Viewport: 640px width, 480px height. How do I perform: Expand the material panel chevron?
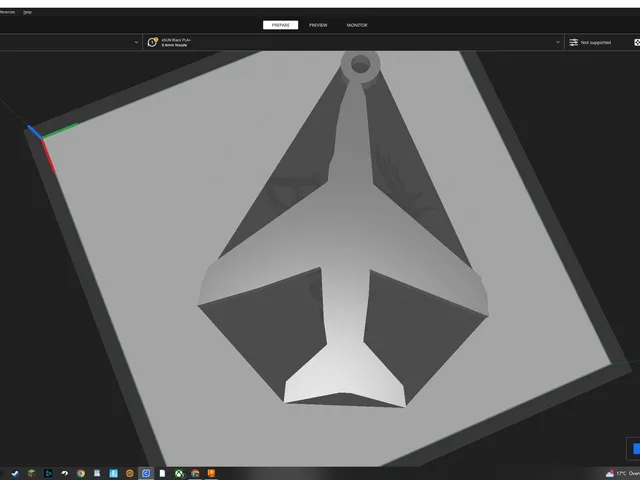[x=558, y=42]
